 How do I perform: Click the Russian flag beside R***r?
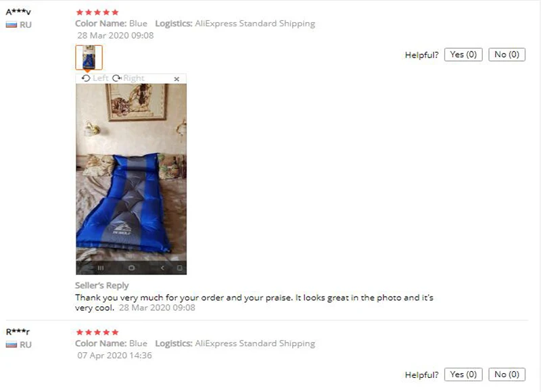click(11, 345)
